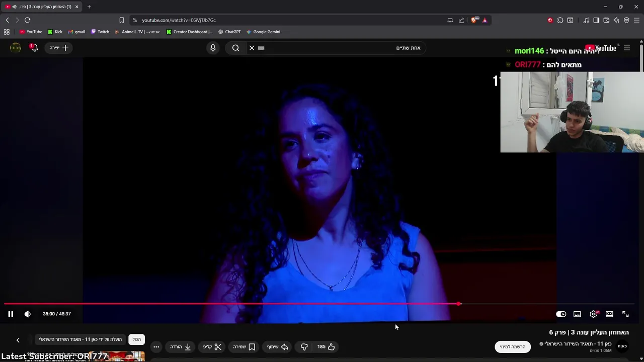The image size is (644, 362).
Task: Go back with browser back arrow
Action: [7, 20]
